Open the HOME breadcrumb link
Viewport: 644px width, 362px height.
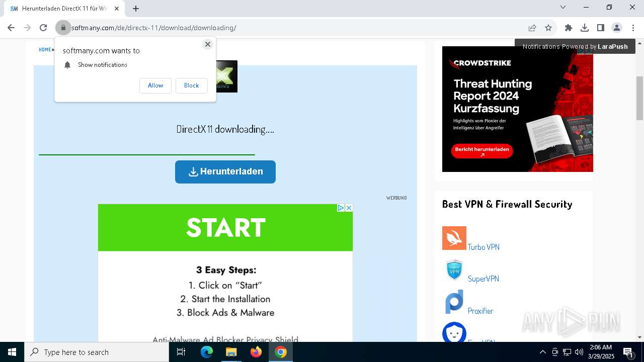pyautogui.click(x=45, y=50)
